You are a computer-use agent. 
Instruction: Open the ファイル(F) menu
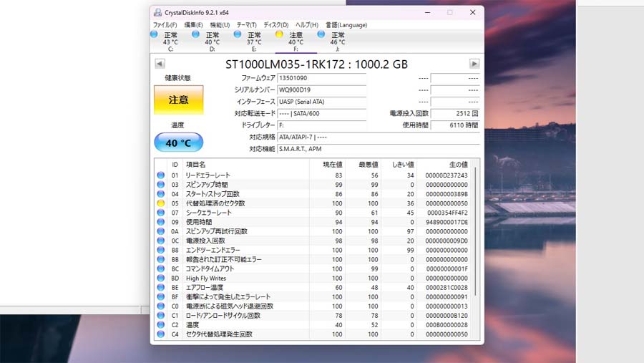[165, 25]
